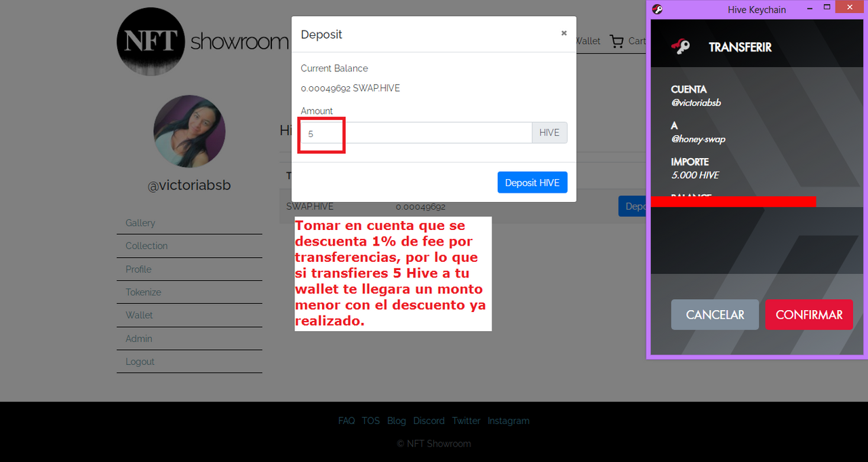This screenshot has height=462, width=868.
Task: Open Gallery in the sidebar
Action: coord(140,223)
